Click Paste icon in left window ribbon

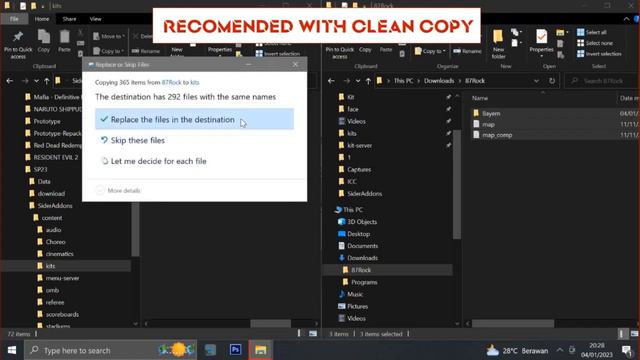tap(64, 41)
